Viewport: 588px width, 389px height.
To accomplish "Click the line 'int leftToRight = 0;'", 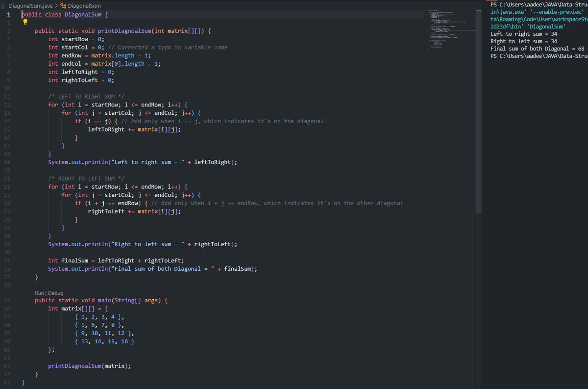I will coord(81,72).
